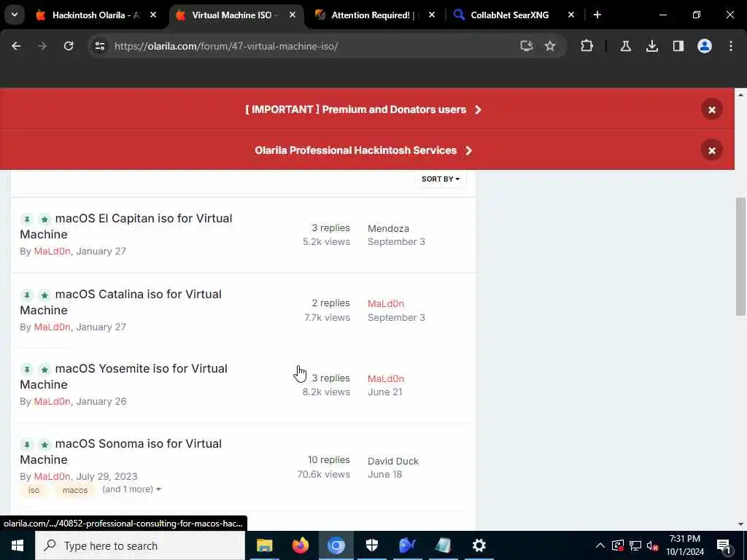Open the Windows Start menu
Viewport: 747px width, 560px height.
pyautogui.click(x=18, y=545)
